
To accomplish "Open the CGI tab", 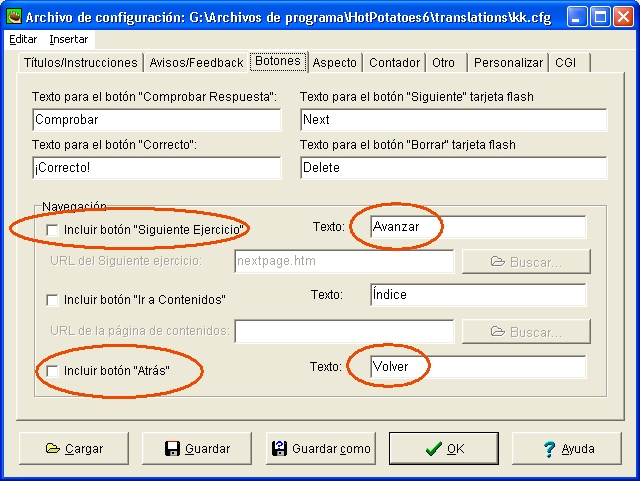I will pos(567,62).
